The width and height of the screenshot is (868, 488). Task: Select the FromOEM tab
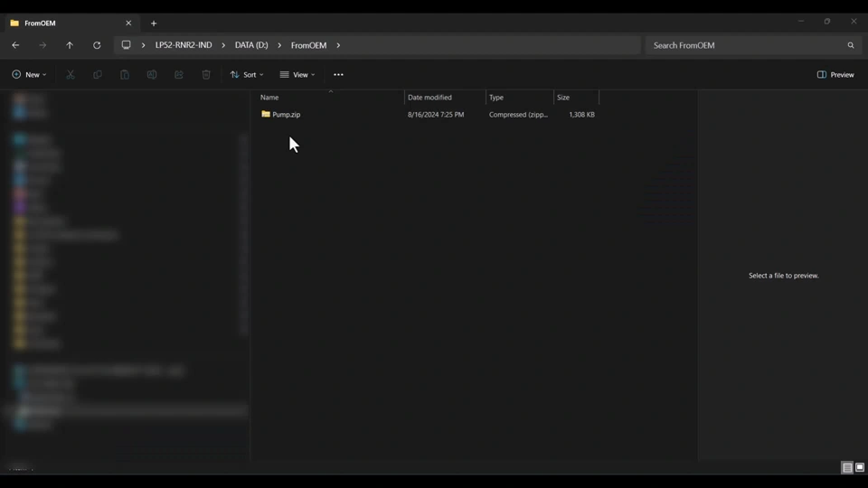(63, 23)
